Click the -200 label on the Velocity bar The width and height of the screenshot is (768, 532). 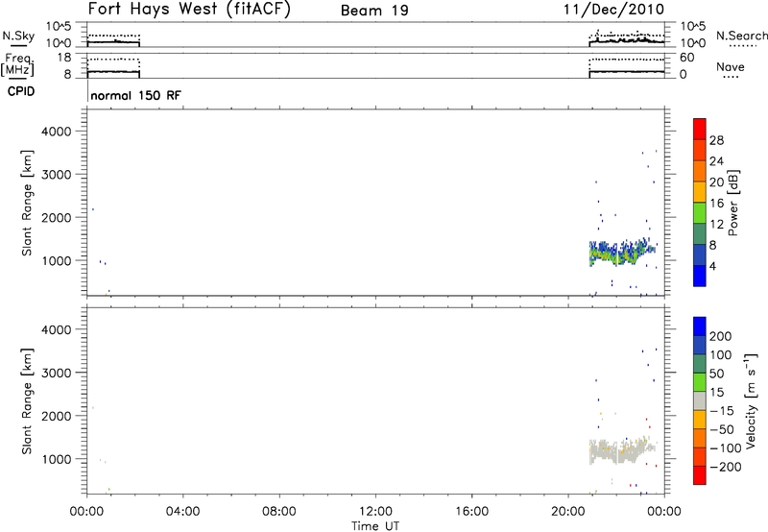726,467
